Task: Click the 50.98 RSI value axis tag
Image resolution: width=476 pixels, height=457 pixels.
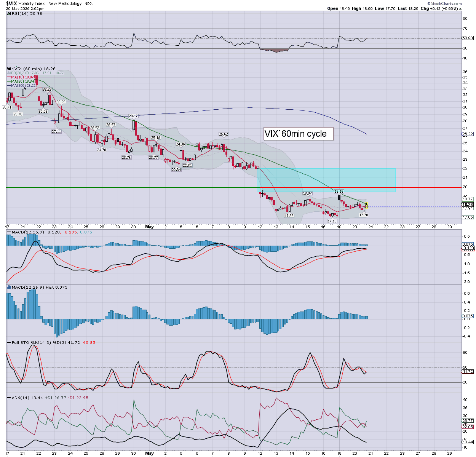Action: click(x=467, y=38)
